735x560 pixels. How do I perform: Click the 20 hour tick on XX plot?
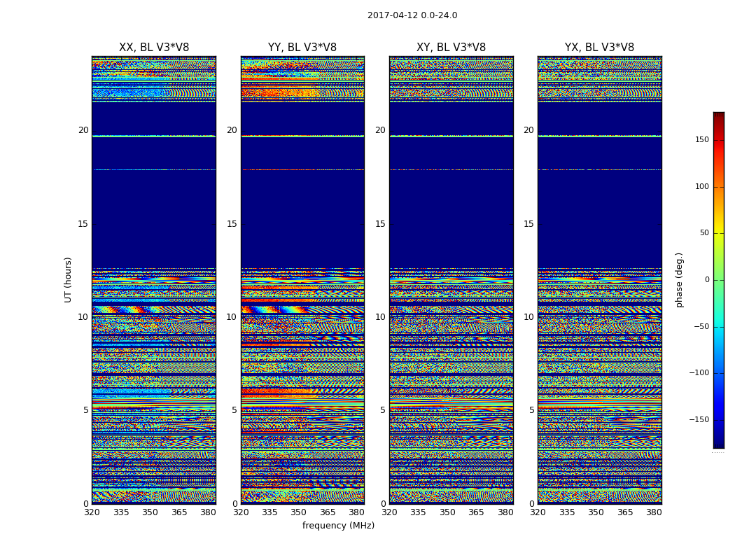tap(83, 130)
